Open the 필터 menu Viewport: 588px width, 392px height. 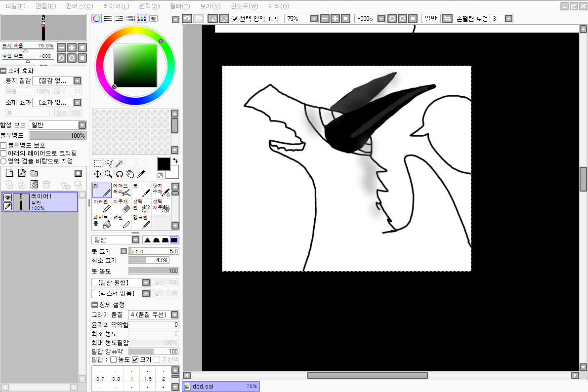(179, 6)
